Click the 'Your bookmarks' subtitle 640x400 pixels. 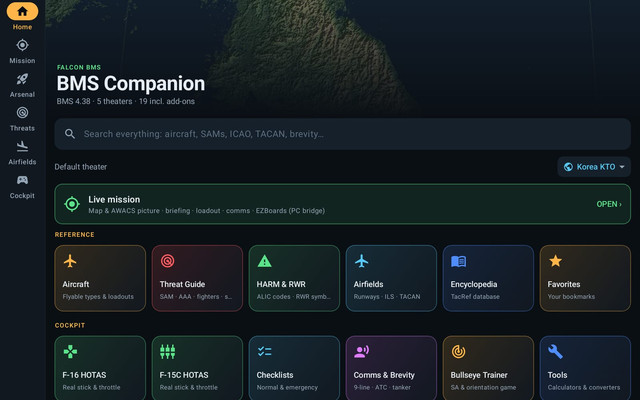(x=571, y=296)
